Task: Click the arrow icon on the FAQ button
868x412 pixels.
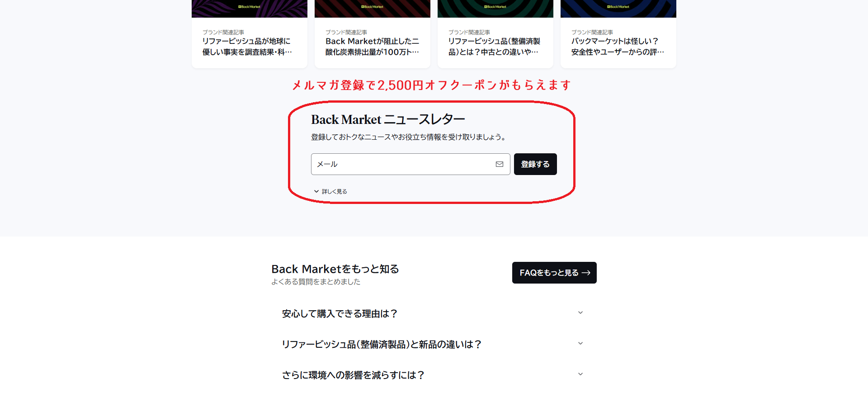Action: tap(586, 273)
